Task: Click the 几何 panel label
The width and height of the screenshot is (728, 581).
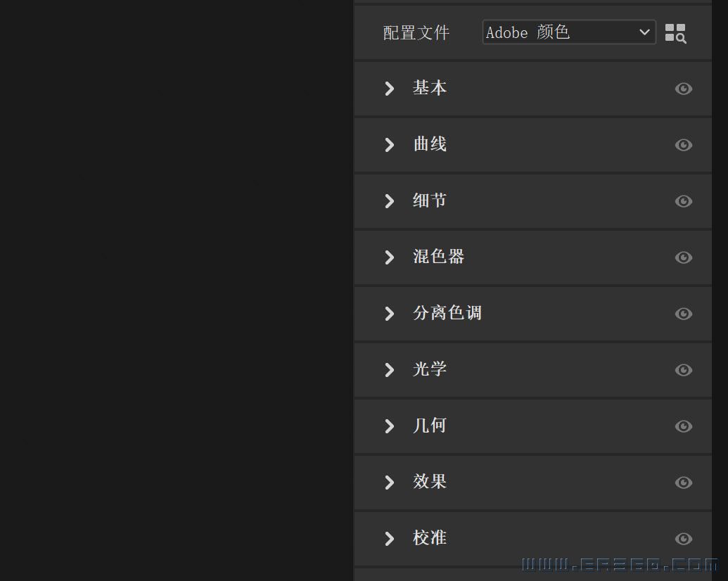Action: [x=429, y=426]
